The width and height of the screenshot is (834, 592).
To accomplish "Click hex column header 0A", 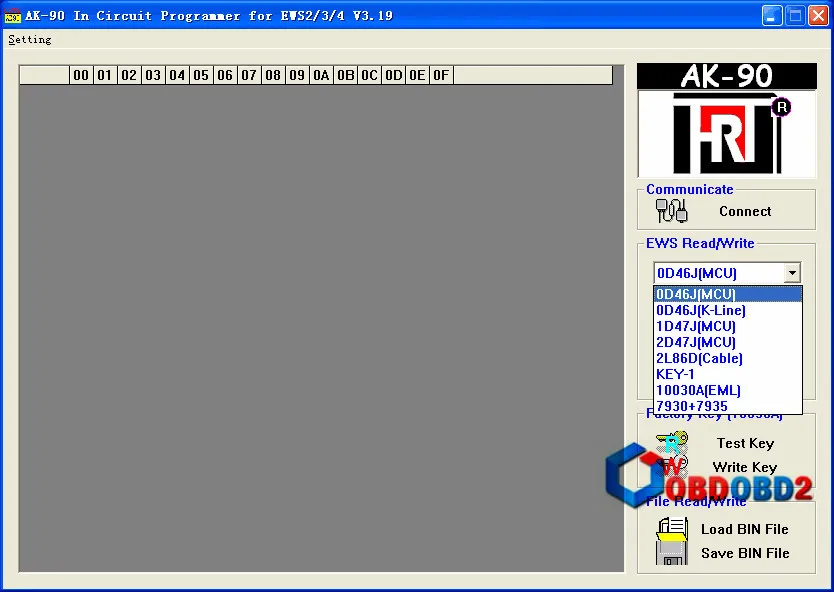I will 321,75.
